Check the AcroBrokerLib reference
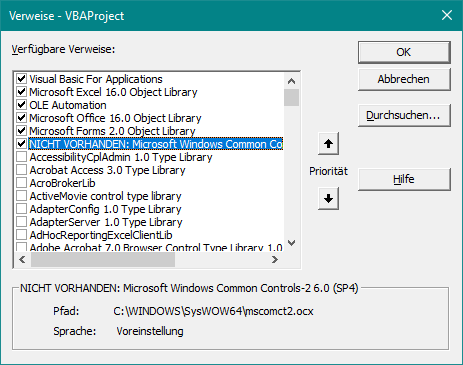Image resolution: width=463 pixels, height=365 pixels. point(22,183)
